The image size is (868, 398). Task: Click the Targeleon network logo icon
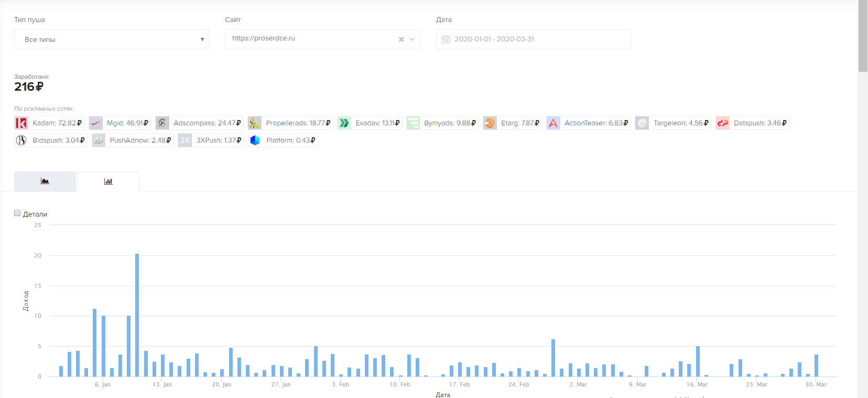pos(642,123)
